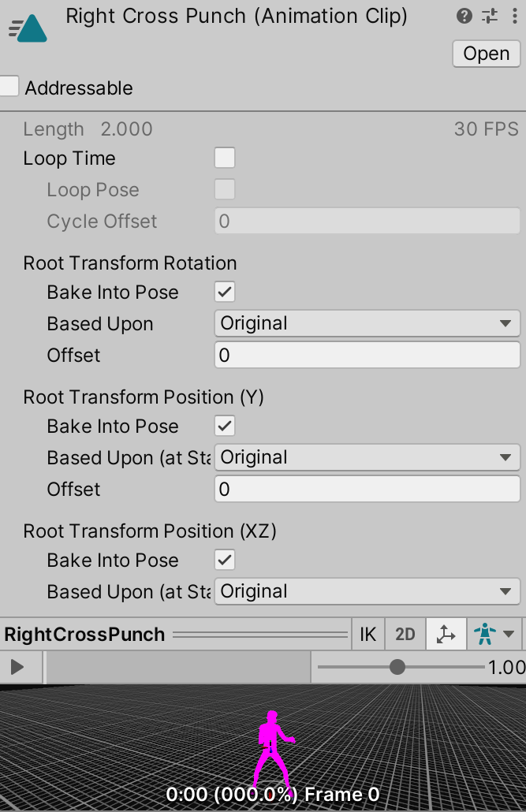Open the Open button's asset editor

coord(486,54)
